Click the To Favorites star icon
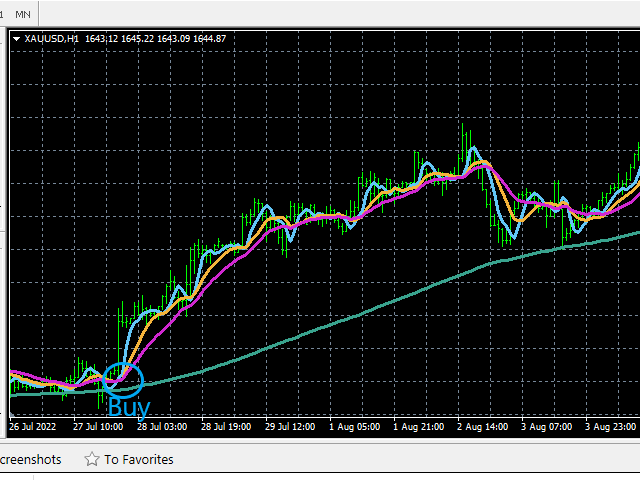Viewport: 640px width, 480px height. click(x=92, y=459)
